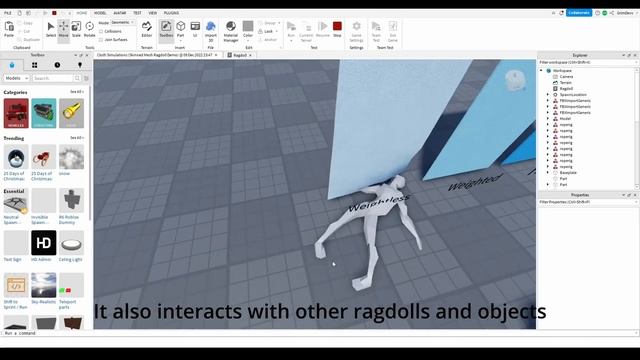Enable the Join Surfaces checkbox
The width and height of the screenshot is (640, 360).
(x=101, y=40)
